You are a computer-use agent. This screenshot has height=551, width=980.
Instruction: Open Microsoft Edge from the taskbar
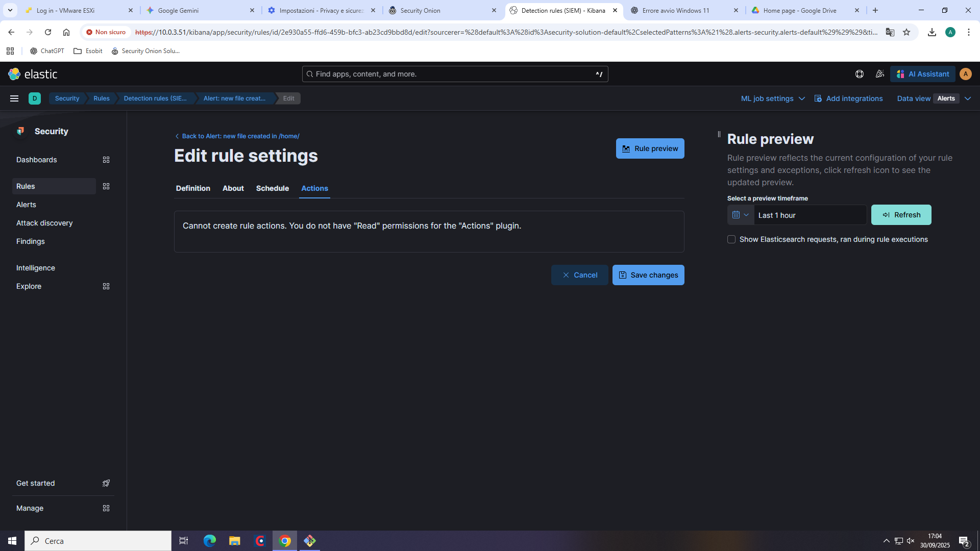point(210,541)
